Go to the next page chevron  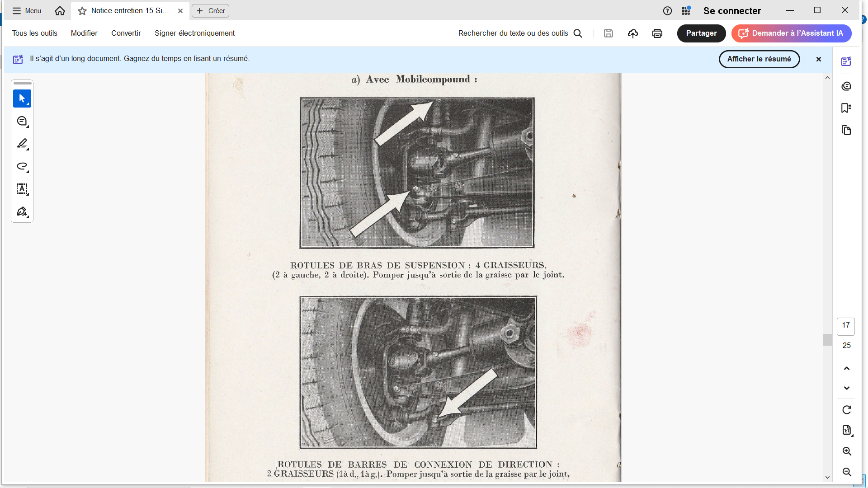846,388
